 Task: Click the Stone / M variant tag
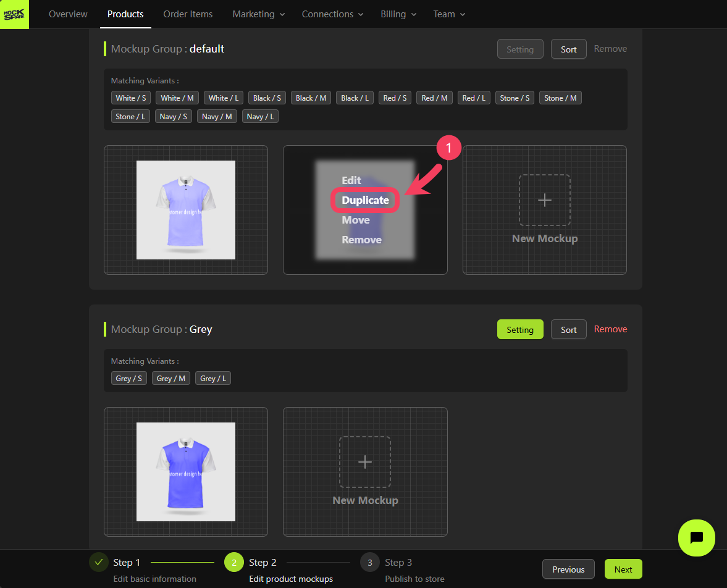(561, 98)
